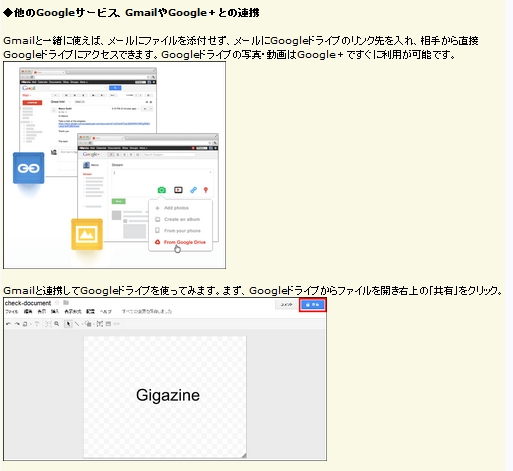
Task: Click the undo arrow in drawing toolbar
Action: pos(9,324)
